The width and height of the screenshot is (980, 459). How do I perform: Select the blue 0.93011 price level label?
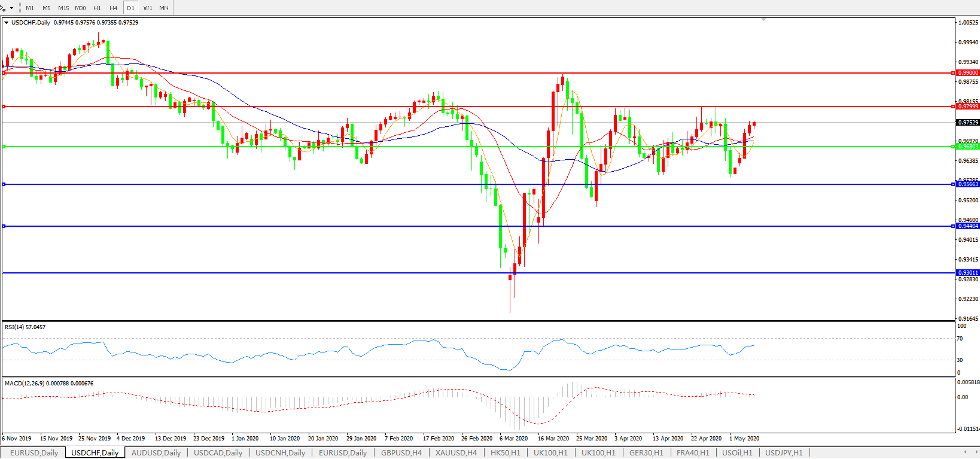click(x=967, y=273)
